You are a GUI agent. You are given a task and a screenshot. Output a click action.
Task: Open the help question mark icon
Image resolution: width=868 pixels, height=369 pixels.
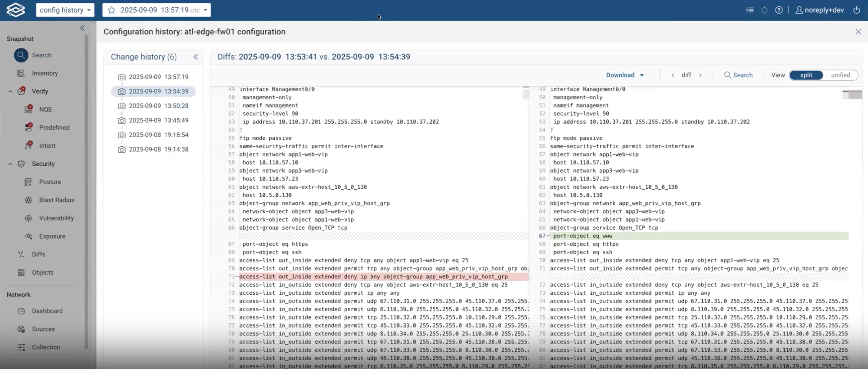[779, 10]
